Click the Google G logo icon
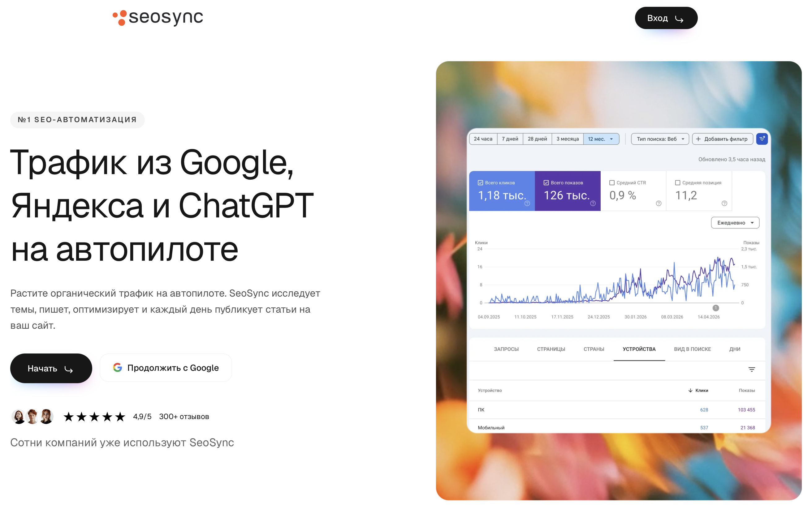The width and height of the screenshot is (812, 514). [x=117, y=367]
